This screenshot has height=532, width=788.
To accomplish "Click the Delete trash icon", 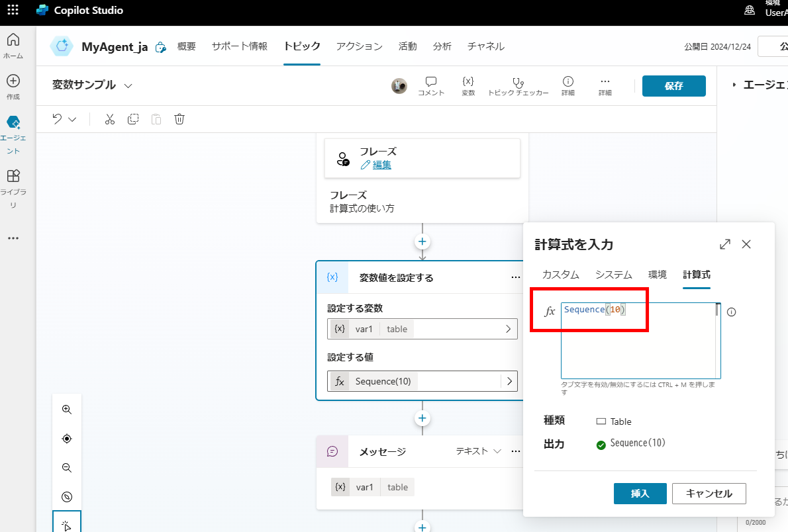I will pos(179,119).
